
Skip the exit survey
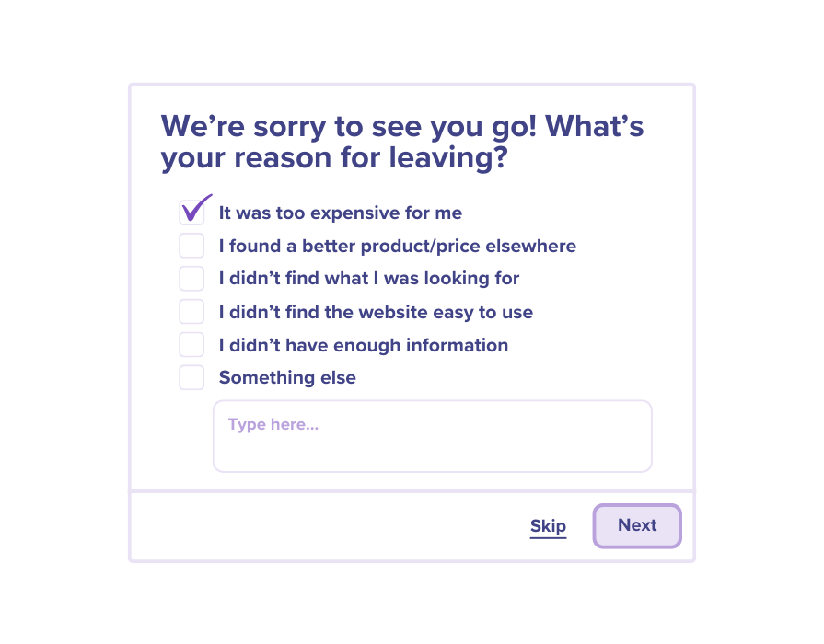coord(548,525)
